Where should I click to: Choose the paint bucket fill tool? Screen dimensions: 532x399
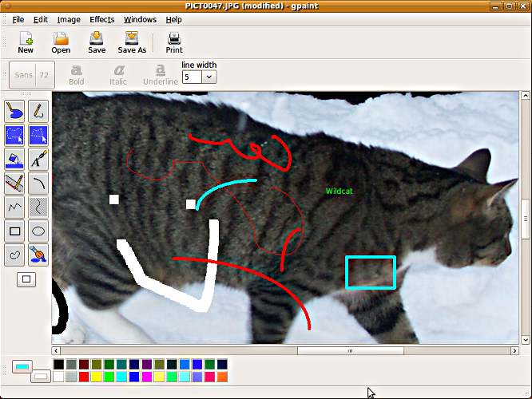(14, 159)
